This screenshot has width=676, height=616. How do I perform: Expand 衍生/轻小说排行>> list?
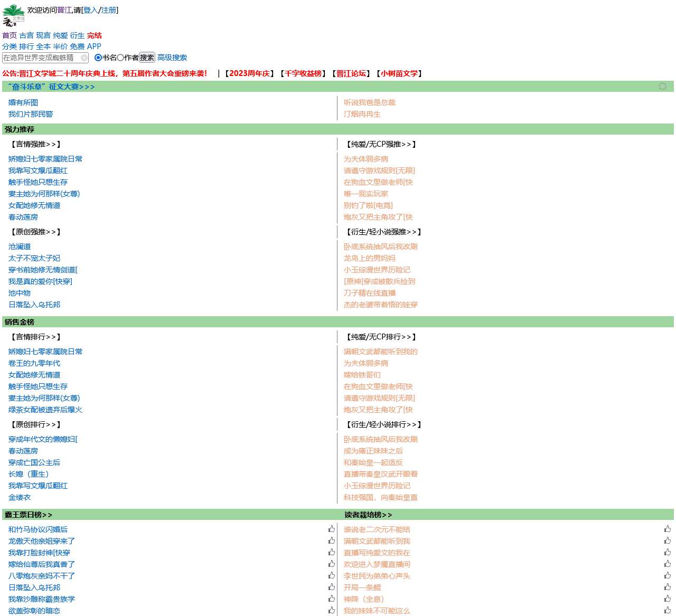point(383,424)
